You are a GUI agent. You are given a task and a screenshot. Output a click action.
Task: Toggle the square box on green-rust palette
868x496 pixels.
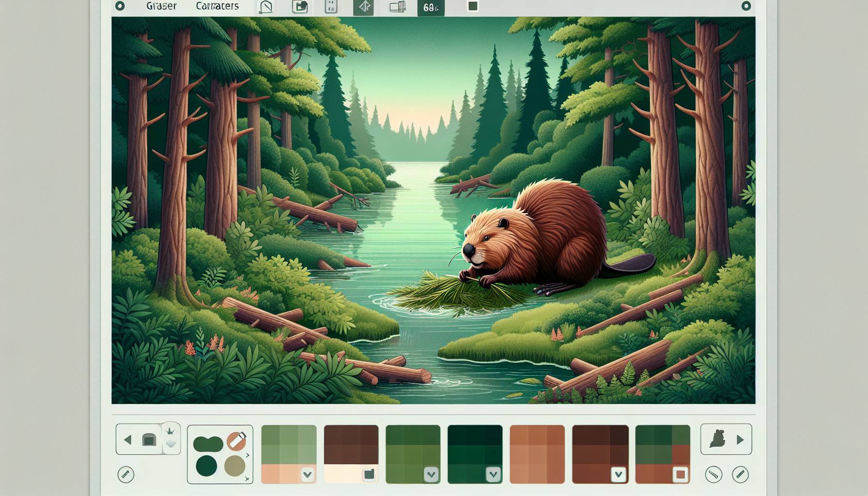(680, 475)
